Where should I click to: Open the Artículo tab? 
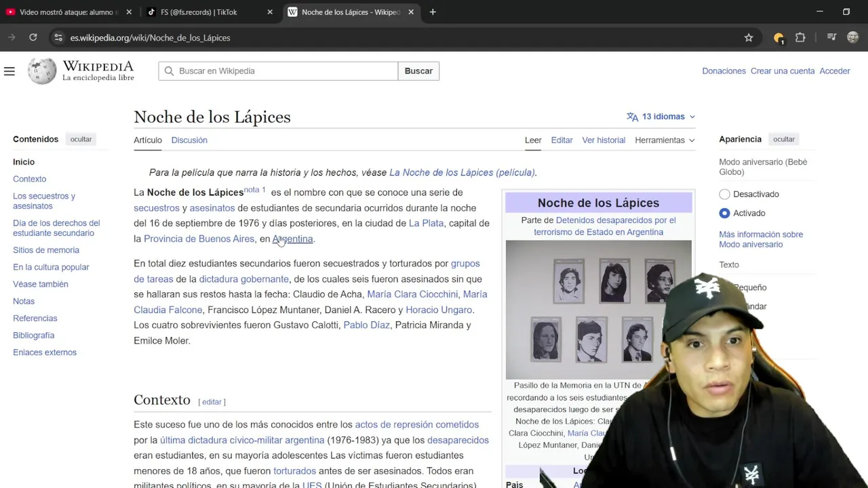click(x=148, y=140)
